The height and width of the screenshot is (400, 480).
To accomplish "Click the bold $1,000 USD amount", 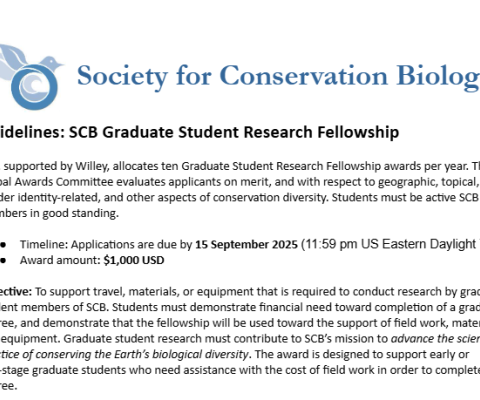I will (134, 260).
